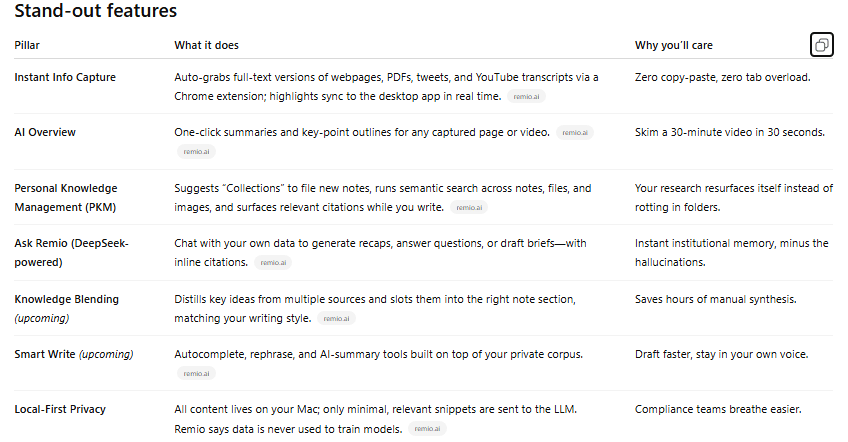
Task: Click the "Pillar" column header
Action: [27, 45]
